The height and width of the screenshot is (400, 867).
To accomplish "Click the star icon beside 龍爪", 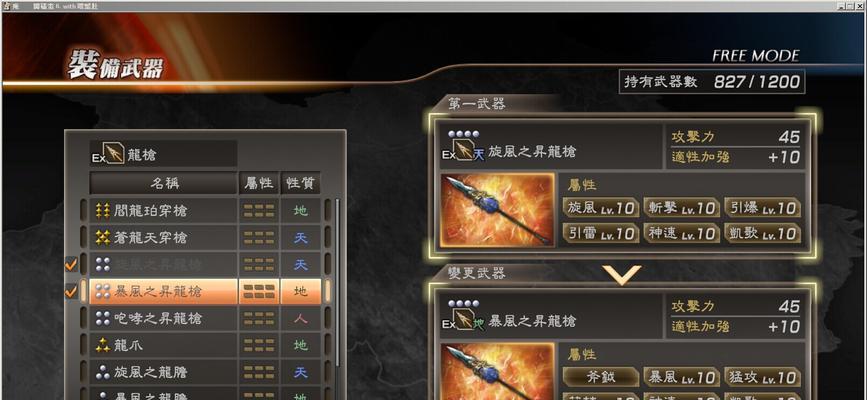I will (103, 345).
